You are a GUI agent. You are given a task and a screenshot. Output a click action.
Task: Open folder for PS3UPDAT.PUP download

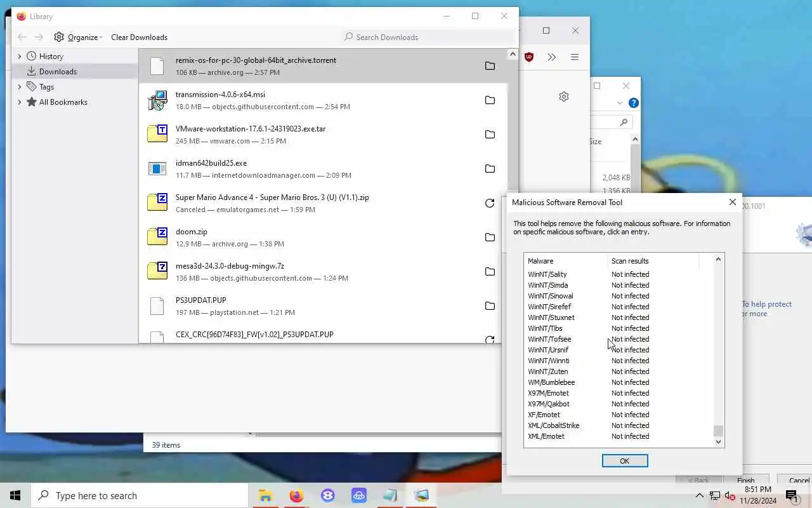[490, 306]
